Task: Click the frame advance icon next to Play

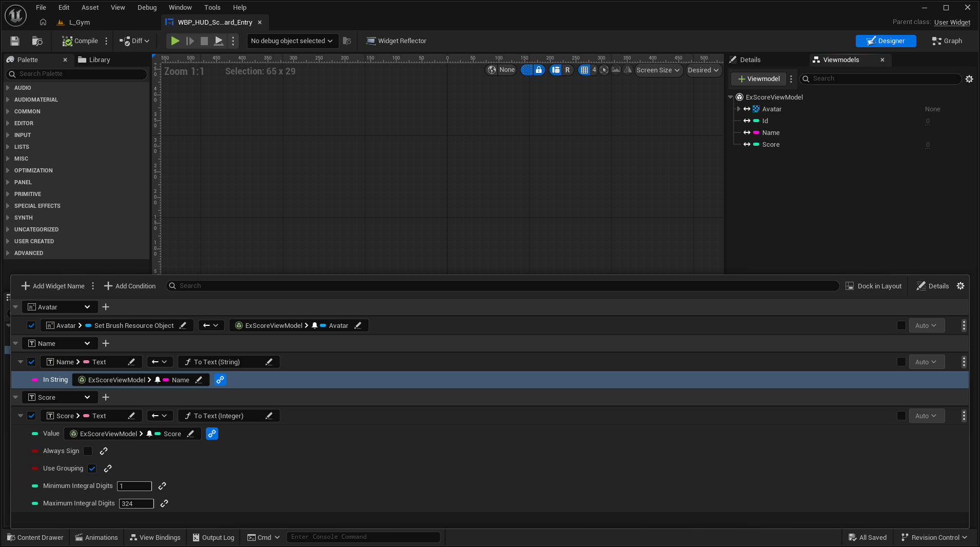Action: (190, 41)
